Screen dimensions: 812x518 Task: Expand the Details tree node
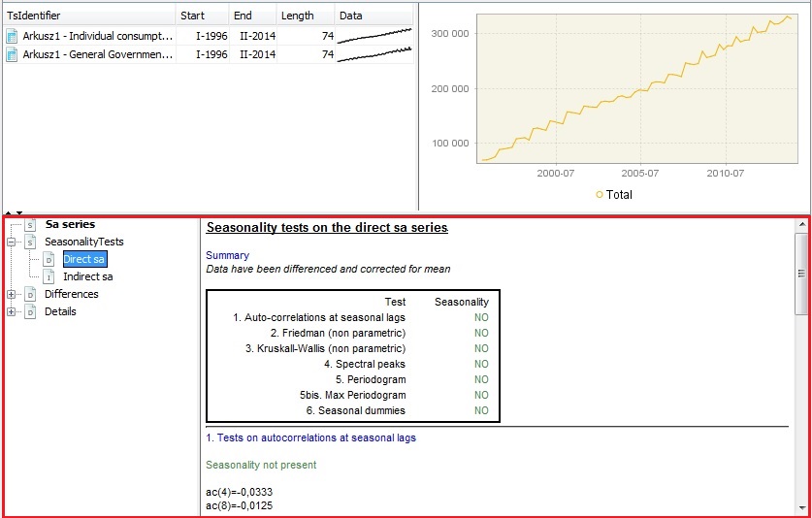tap(12, 311)
